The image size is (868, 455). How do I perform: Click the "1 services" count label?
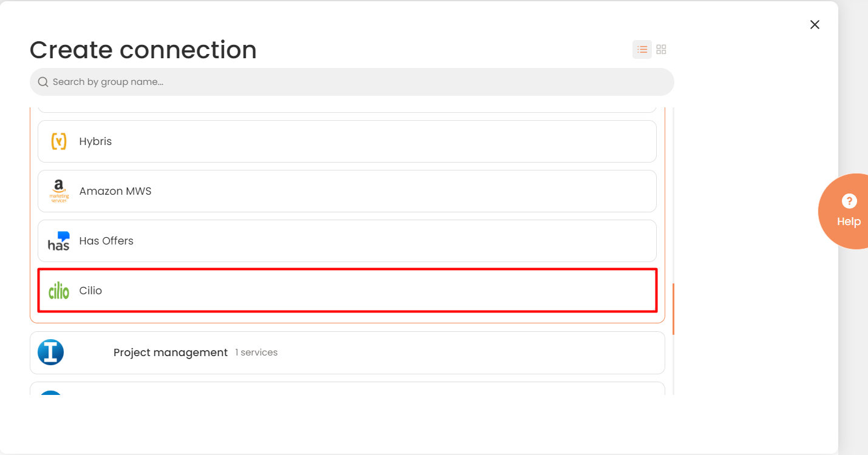tap(256, 352)
